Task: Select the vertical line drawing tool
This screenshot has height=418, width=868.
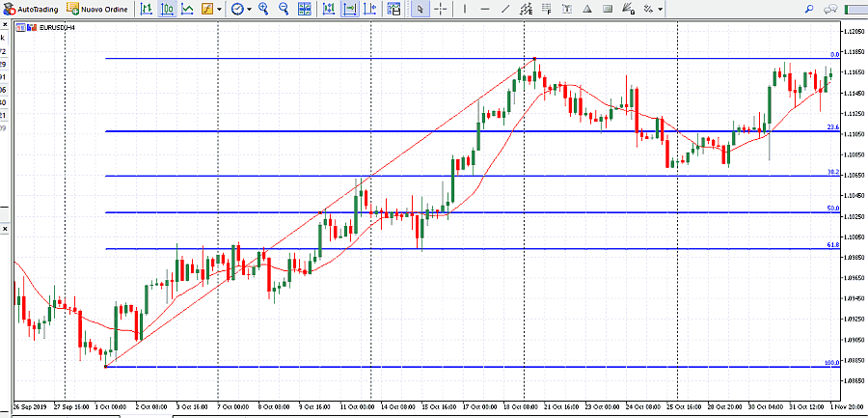Action: pos(464,9)
